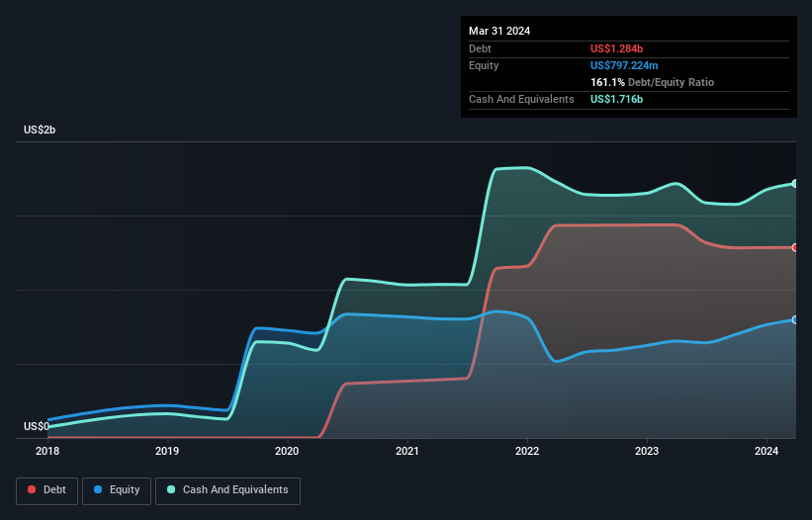Click the 2019 x-axis label

click(x=167, y=451)
